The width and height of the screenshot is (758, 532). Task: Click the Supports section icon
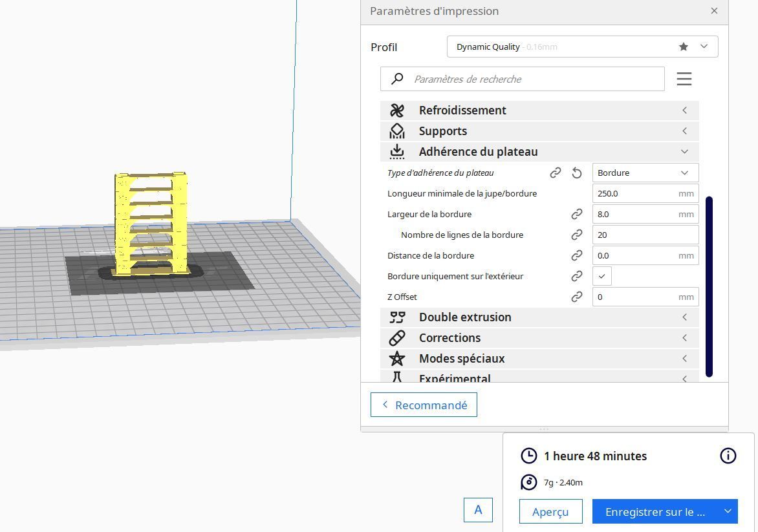[x=397, y=131]
